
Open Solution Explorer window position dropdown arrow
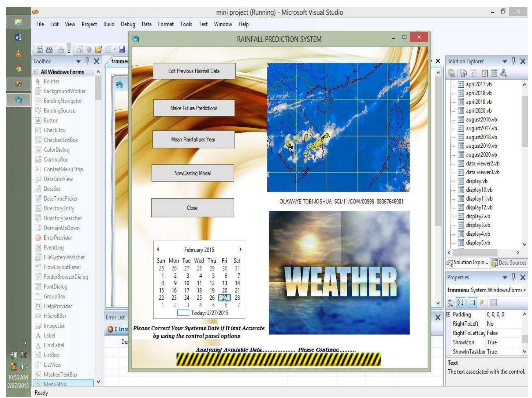pos(505,61)
